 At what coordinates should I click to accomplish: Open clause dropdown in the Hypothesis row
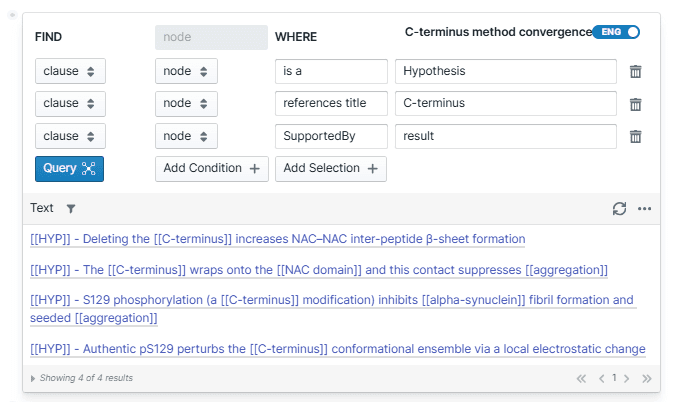click(x=70, y=71)
